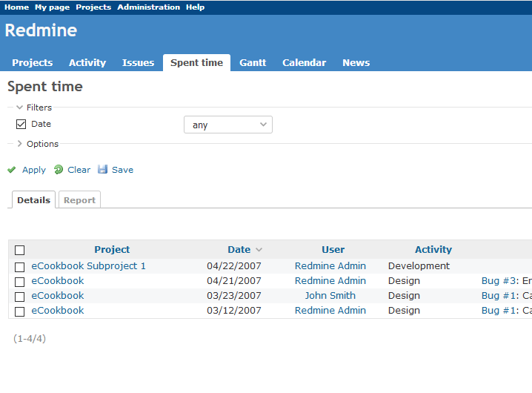
Task: Open Help in top menu
Action: 195,7
